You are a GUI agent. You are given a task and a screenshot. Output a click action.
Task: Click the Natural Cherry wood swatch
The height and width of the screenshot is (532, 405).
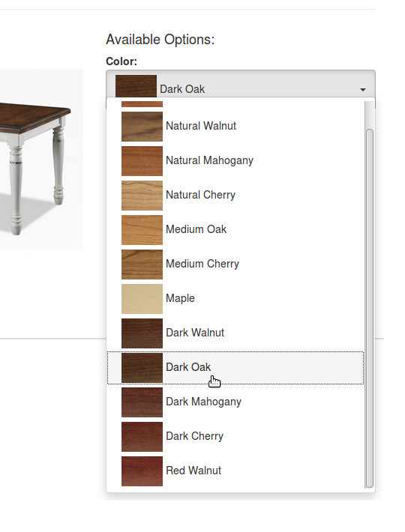[142, 195]
